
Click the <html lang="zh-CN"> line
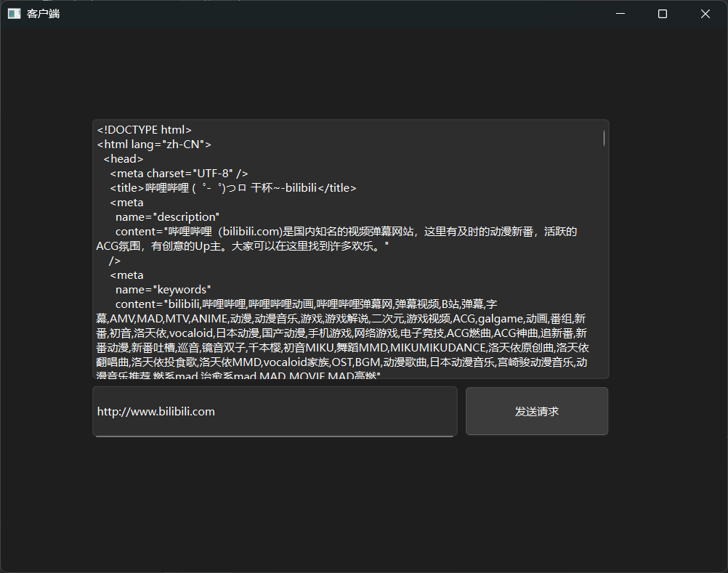point(154,145)
